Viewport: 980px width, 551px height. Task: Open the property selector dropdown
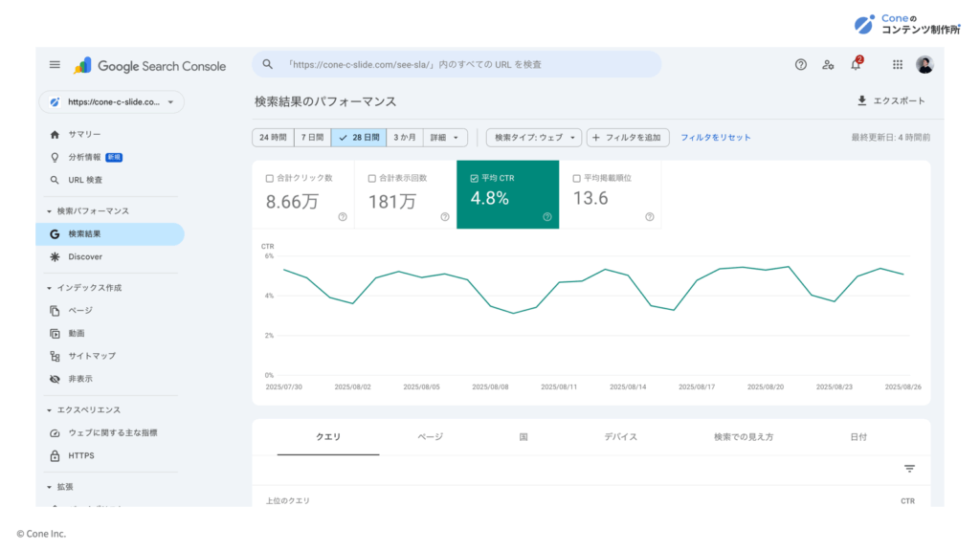click(x=112, y=101)
